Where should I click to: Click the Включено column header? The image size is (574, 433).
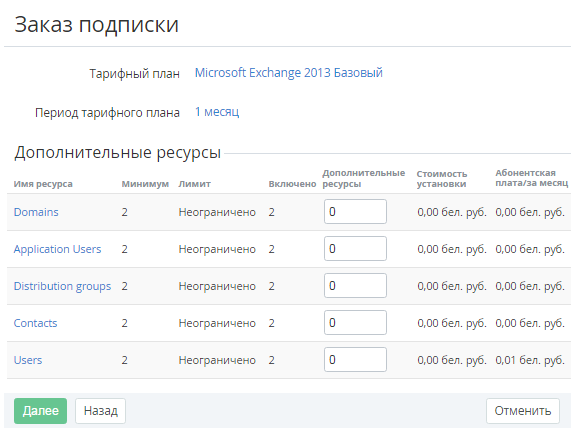pyautogui.click(x=292, y=184)
